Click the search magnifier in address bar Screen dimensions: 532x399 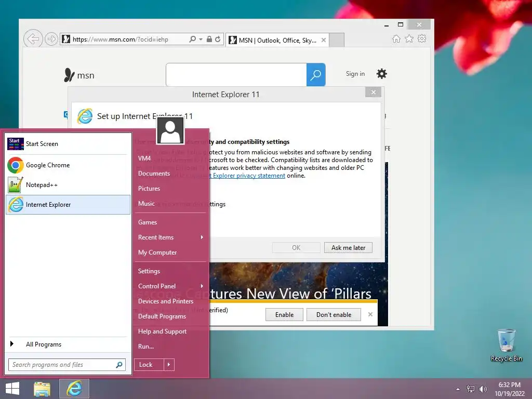pyautogui.click(x=192, y=39)
